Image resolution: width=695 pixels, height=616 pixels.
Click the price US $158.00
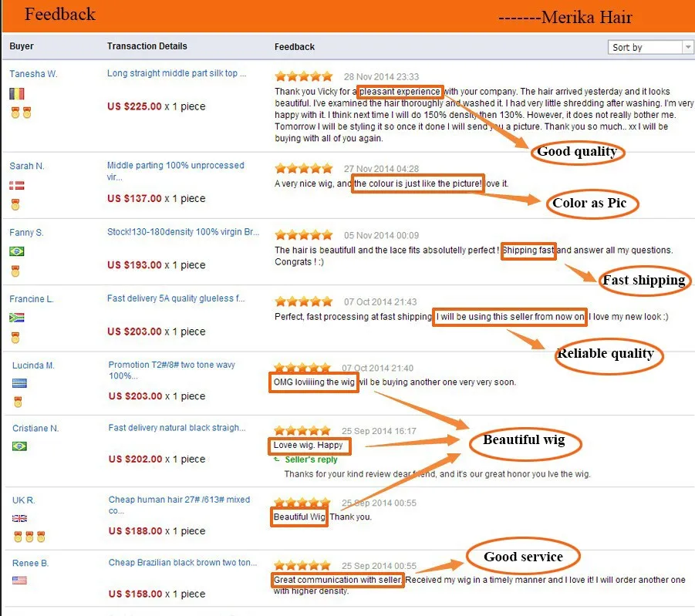tap(136, 594)
